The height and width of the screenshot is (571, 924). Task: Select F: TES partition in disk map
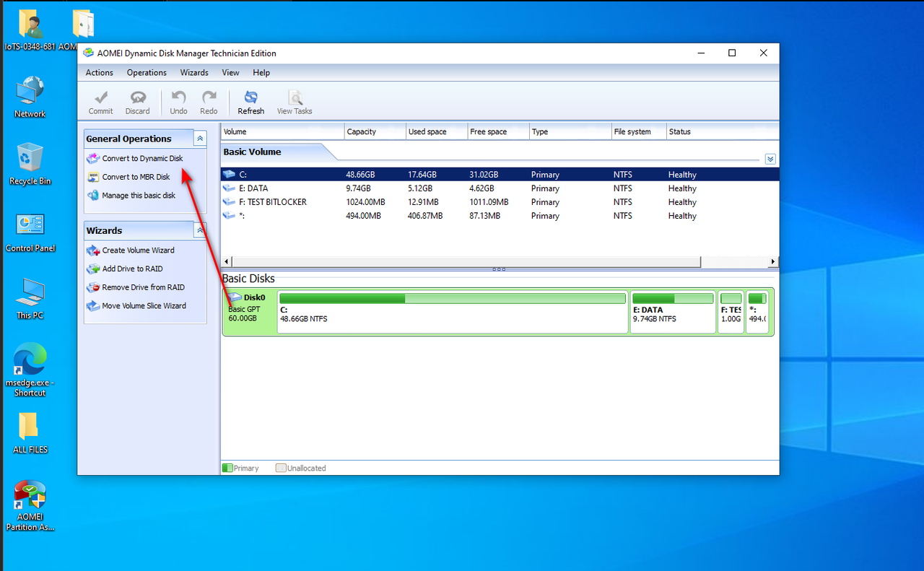click(x=731, y=313)
